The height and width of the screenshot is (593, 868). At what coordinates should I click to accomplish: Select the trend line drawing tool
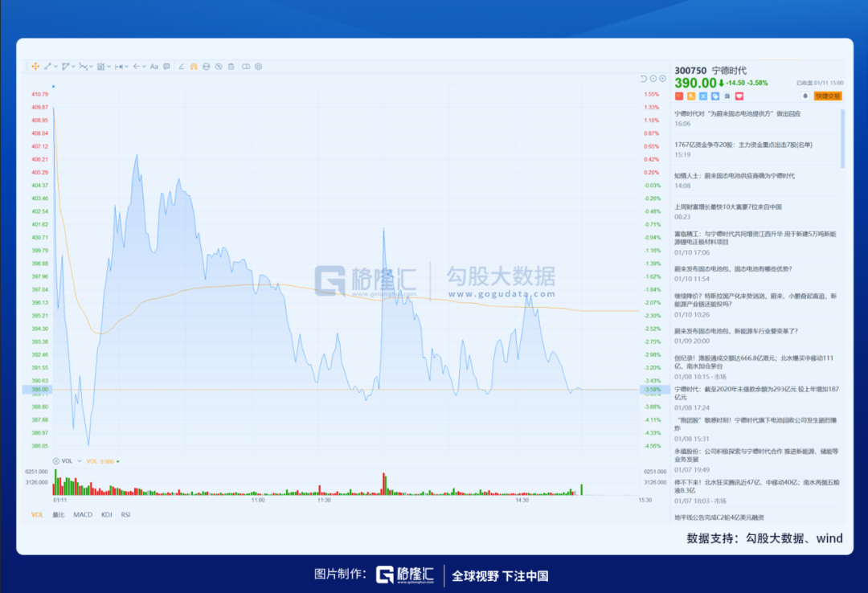click(47, 67)
